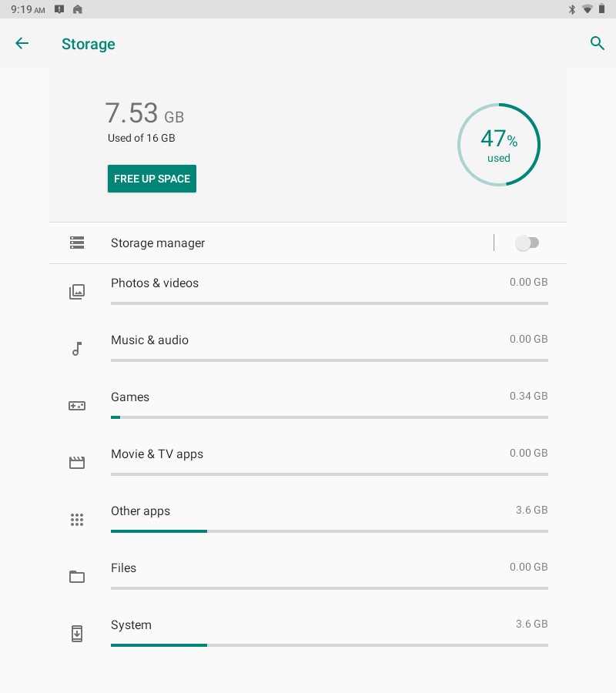
Task: Click the Games controller icon
Action: click(77, 405)
